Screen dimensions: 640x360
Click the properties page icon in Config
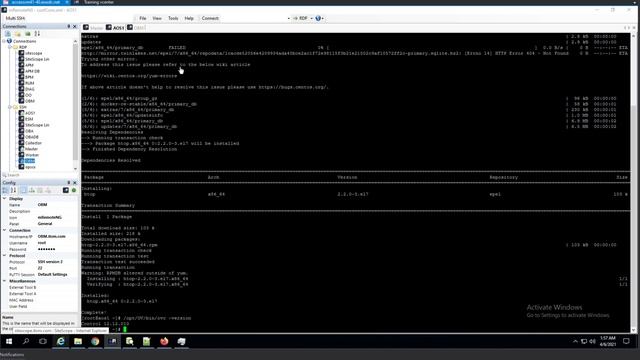tap(24, 190)
